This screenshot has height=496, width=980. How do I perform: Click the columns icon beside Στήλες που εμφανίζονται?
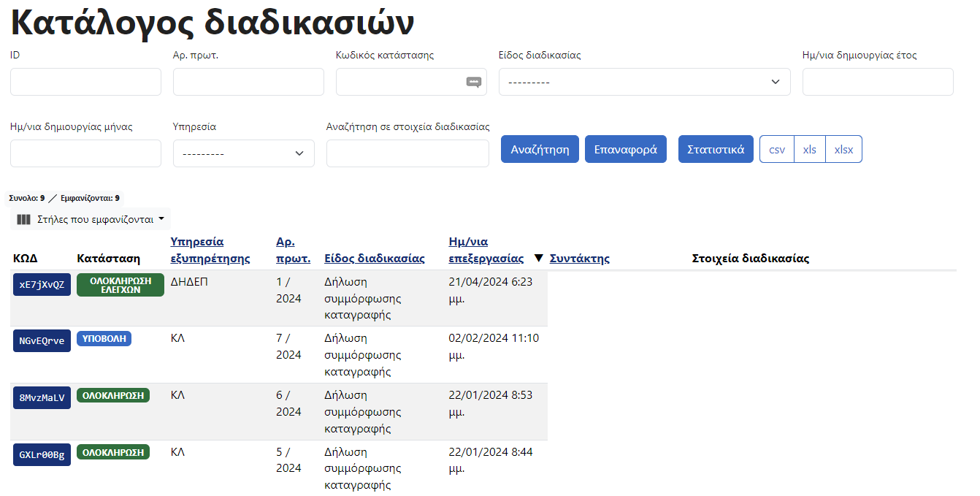(x=24, y=219)
